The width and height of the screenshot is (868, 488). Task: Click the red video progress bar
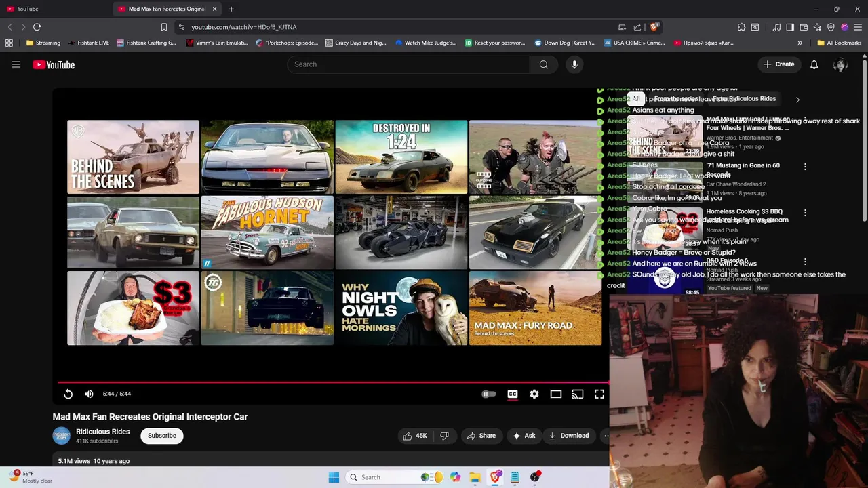332,382
